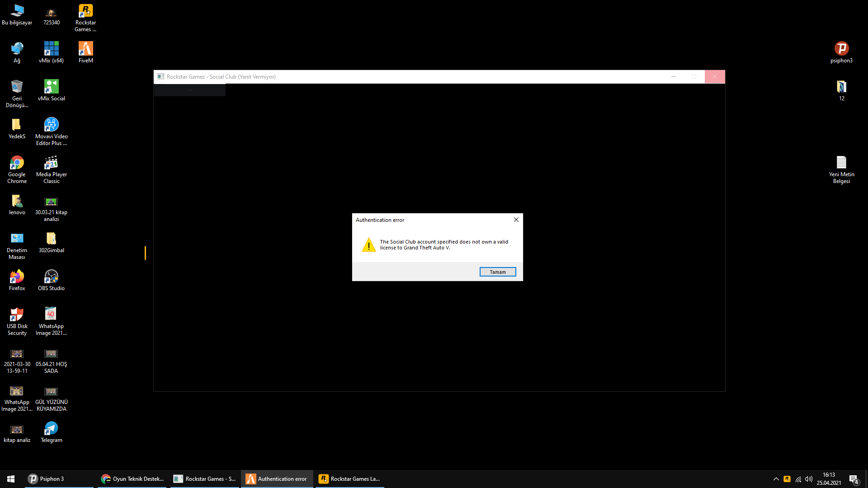
Task: Open the Windows Start menu
Action: point(11,479)
